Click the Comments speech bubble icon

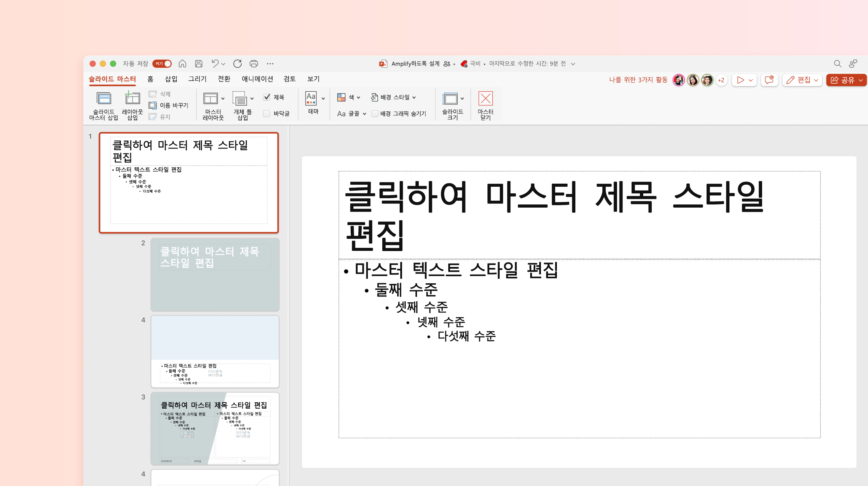pos(769,80)
